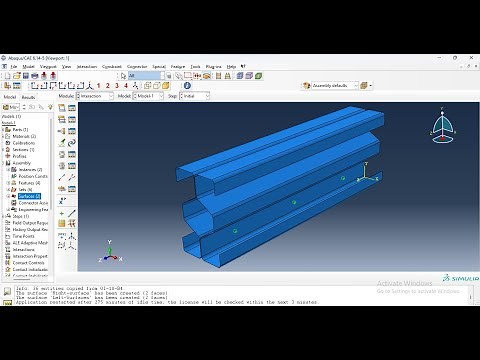
Task: Select the Field Output Requests tree item
Action: click(x=30, y=223)
